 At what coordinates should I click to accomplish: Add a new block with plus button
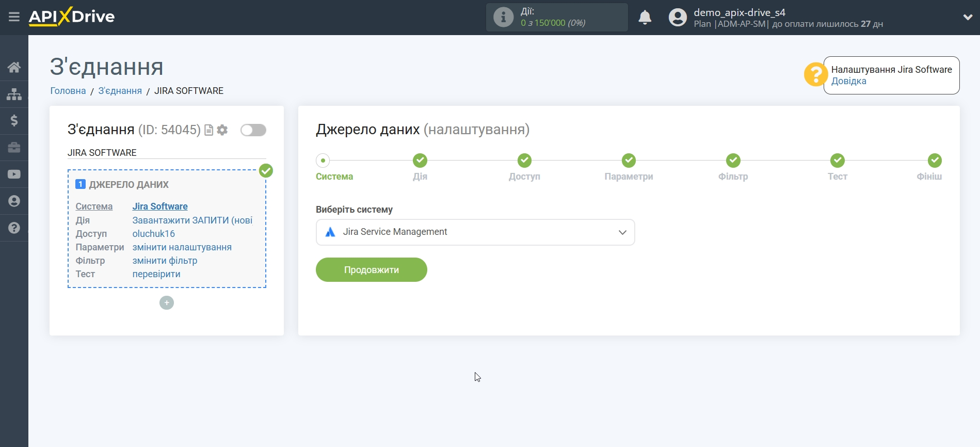167,303
